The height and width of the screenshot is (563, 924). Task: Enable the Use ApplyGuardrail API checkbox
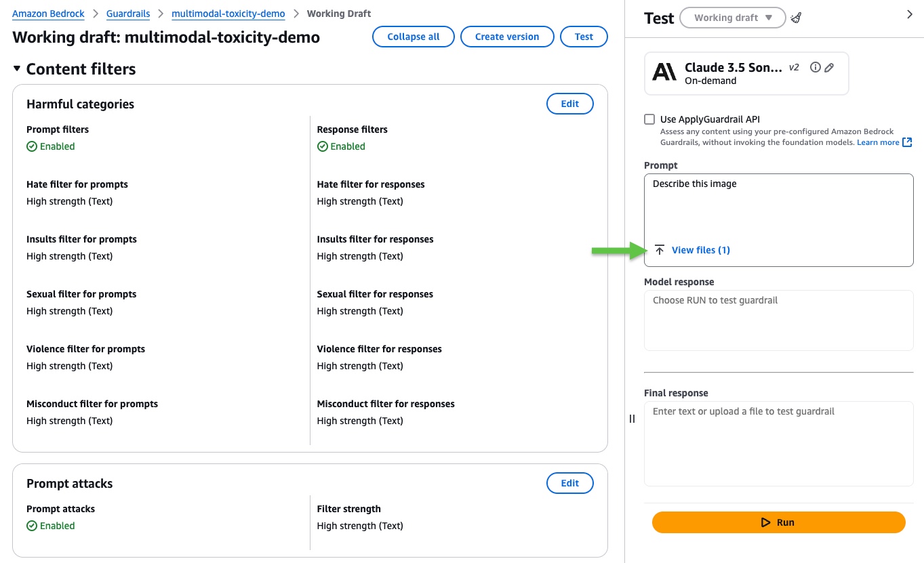(649, 119)
